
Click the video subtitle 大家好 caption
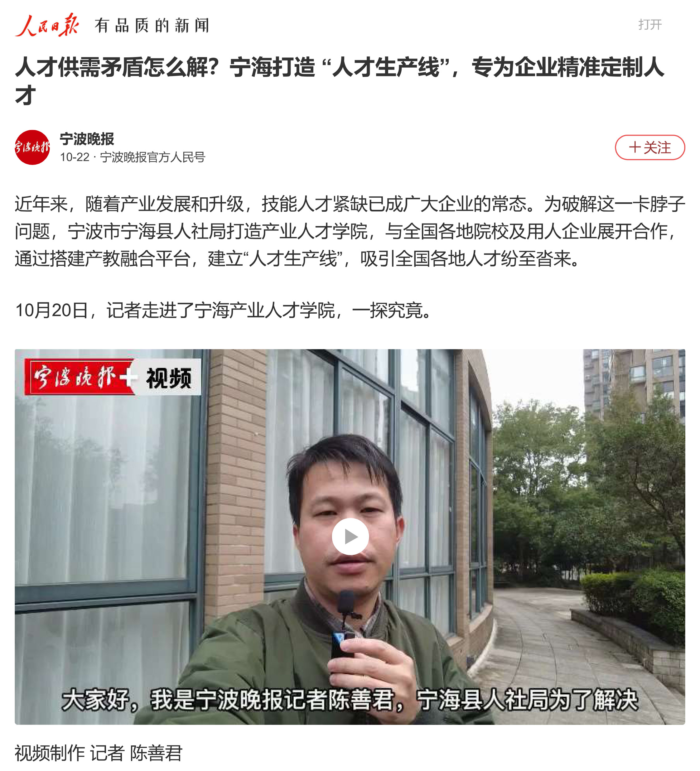tap(350, 700)
